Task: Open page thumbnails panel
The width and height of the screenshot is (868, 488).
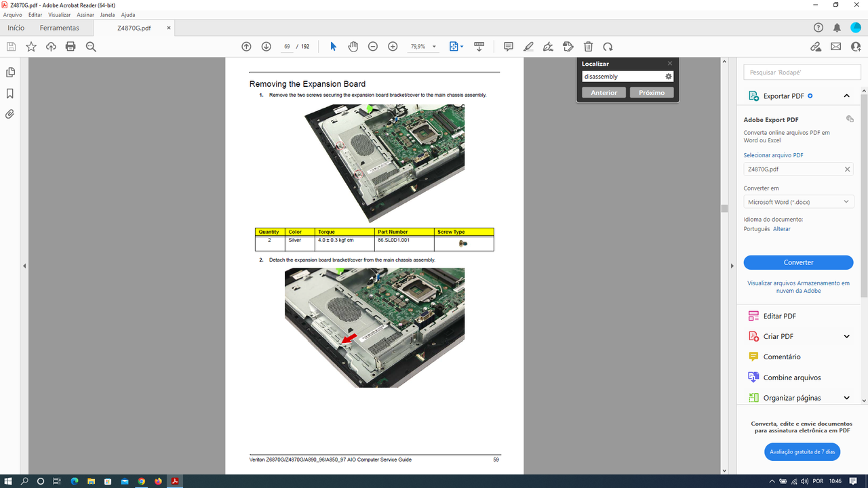Action: tap(10, 73)
